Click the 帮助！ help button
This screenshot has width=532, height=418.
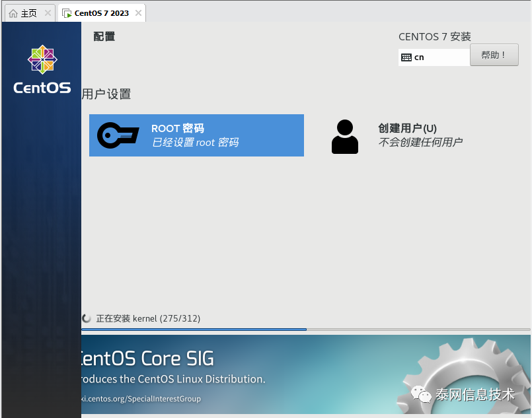click(x=494, y=55)
